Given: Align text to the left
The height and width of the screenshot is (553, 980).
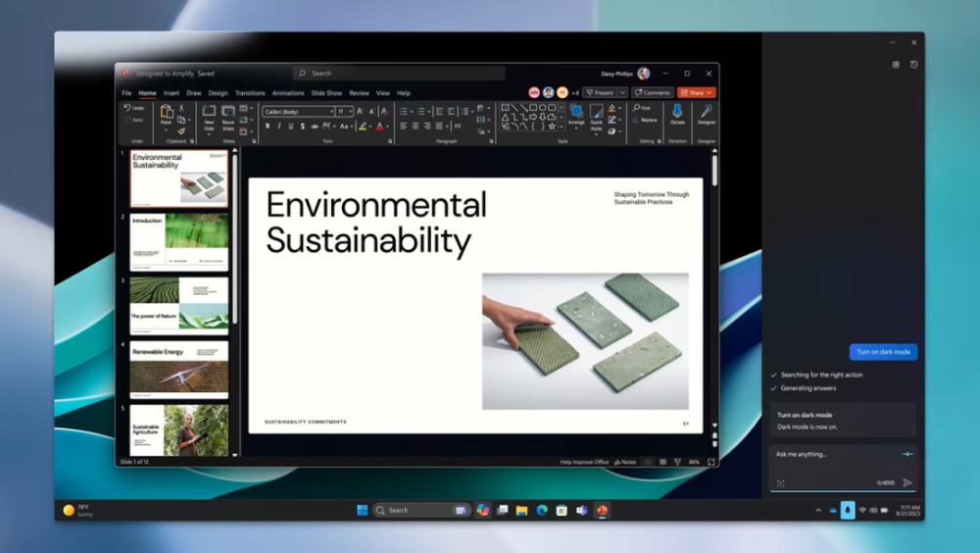Looking at the screenshot, I should (403, 126).
